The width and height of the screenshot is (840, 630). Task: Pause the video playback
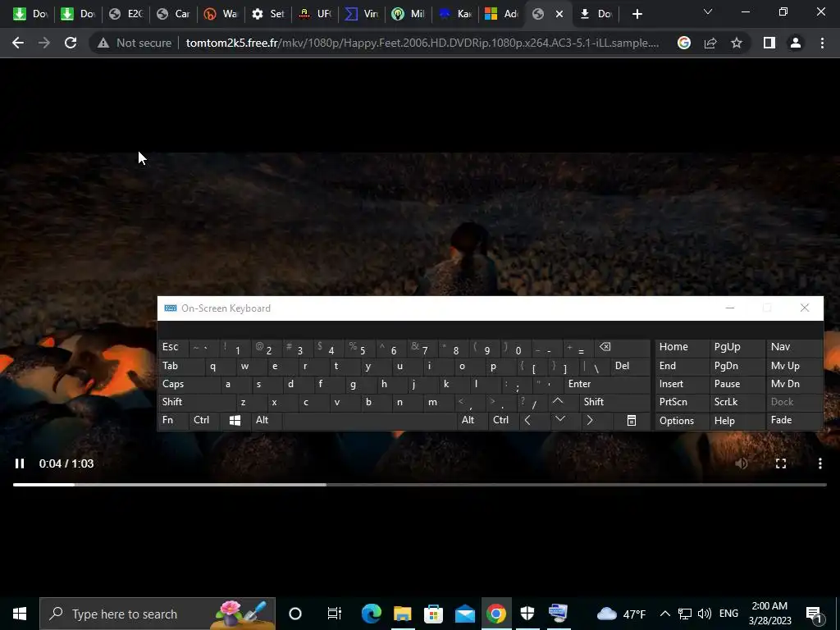click(20, 463)
